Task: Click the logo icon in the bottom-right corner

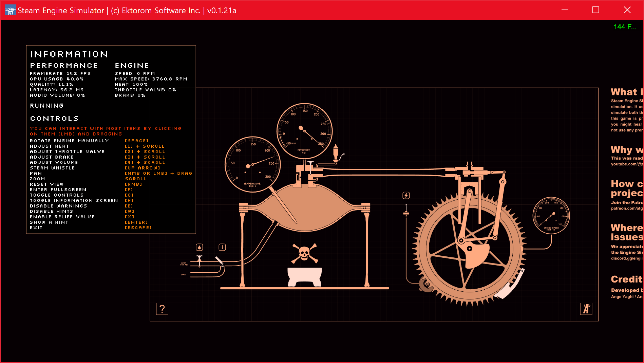Action: (x=586, y=309)
